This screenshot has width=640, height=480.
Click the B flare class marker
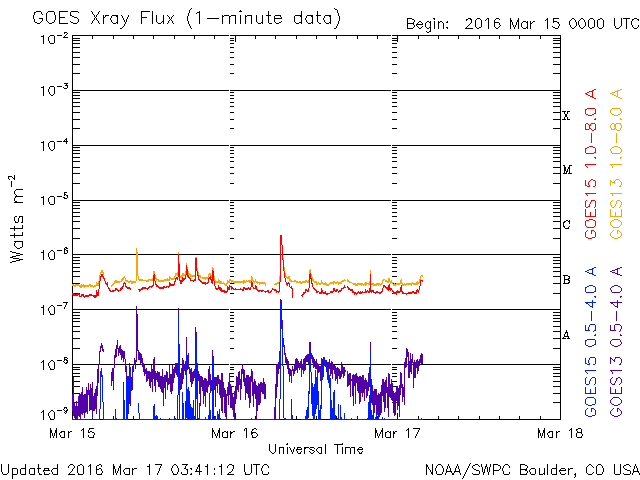[x=566, y=280]
